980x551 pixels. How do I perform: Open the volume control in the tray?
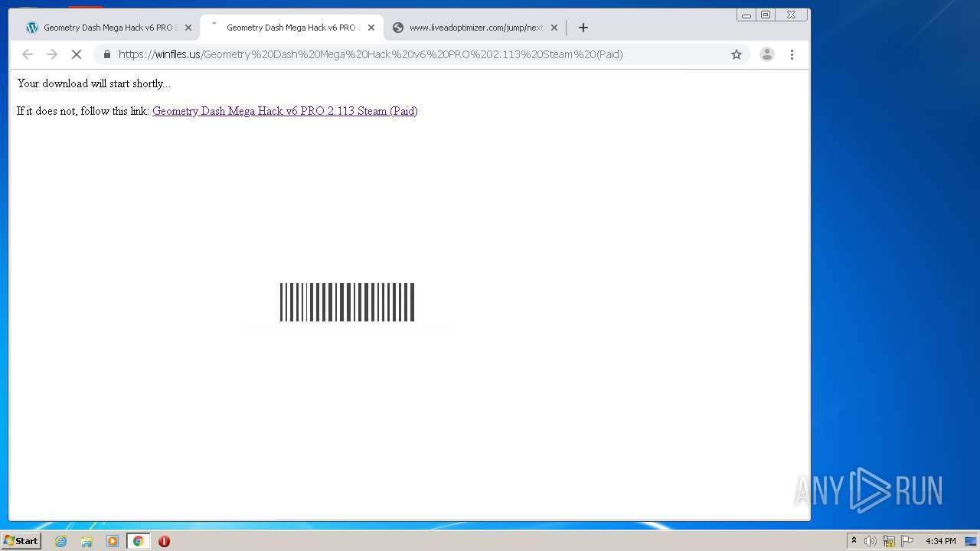coord(871,541)
